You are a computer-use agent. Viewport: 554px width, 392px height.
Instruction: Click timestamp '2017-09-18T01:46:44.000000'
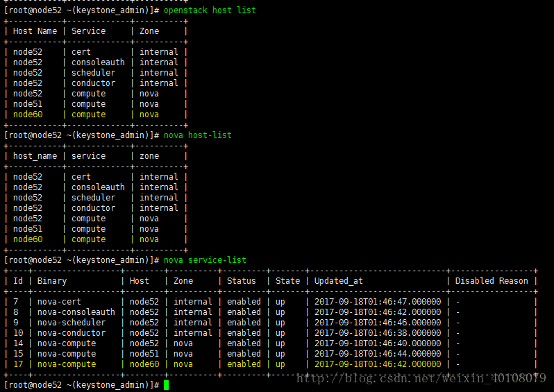tap(378, 354)
